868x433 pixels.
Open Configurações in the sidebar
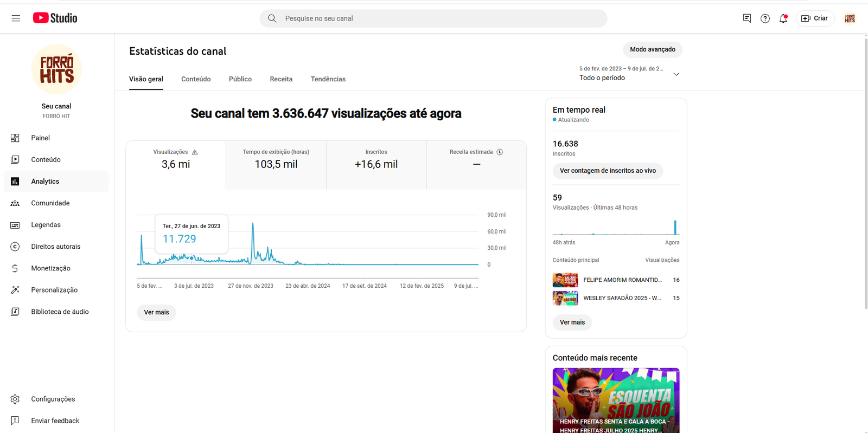[x=56, y=399]
